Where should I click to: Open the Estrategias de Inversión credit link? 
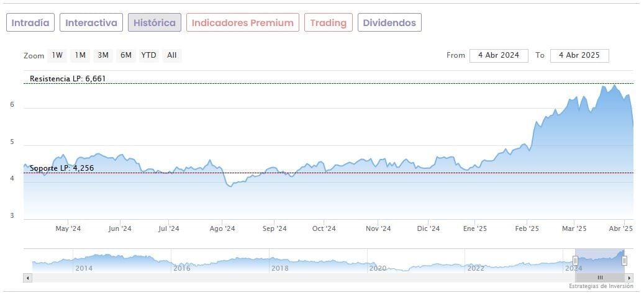coord(601,286)
